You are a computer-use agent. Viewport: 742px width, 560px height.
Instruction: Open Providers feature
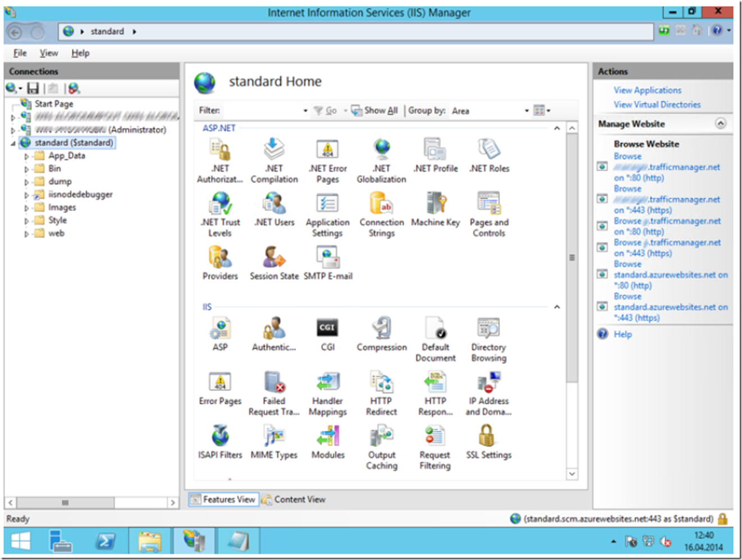220,264
